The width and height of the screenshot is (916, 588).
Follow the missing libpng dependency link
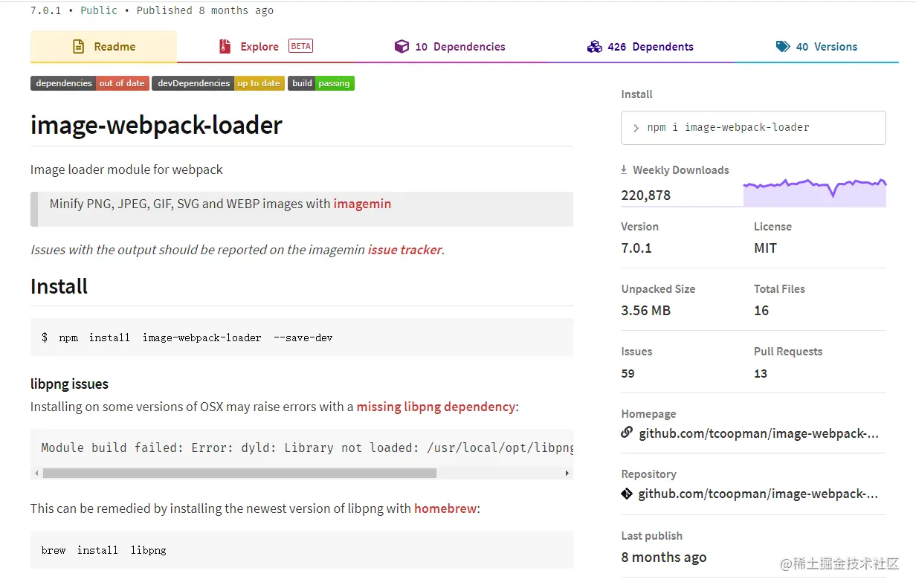(x=436, y=407)
